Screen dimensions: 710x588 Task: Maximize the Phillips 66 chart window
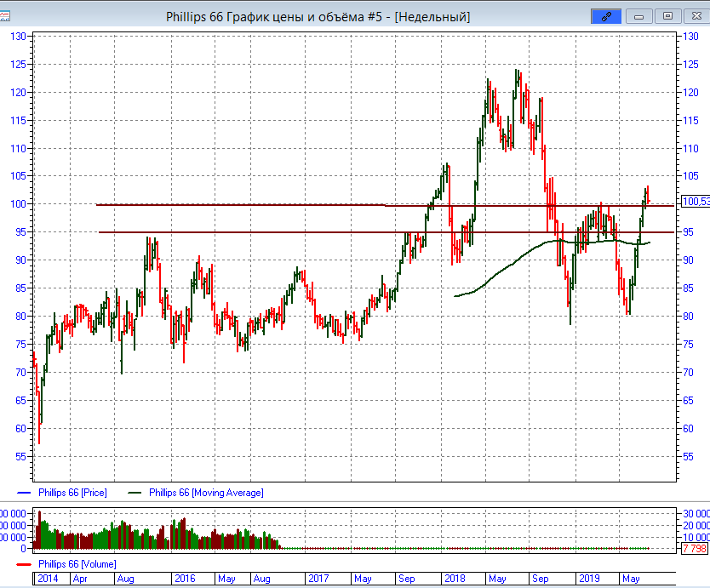click(668, 16)
